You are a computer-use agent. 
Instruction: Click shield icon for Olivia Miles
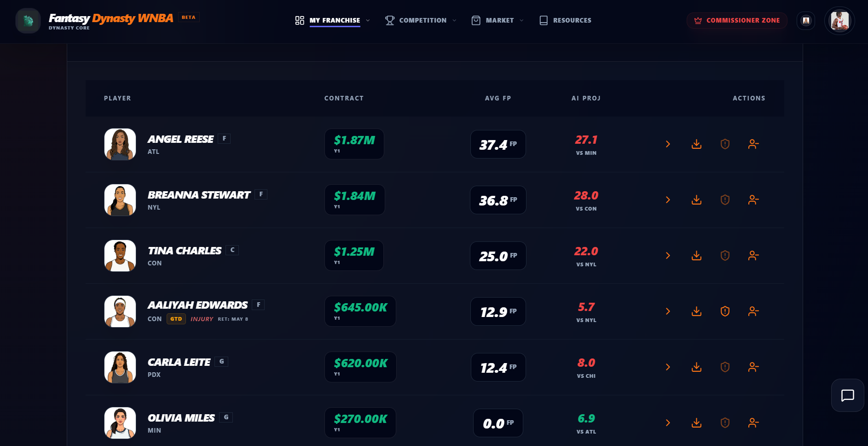tap(725, 423)
